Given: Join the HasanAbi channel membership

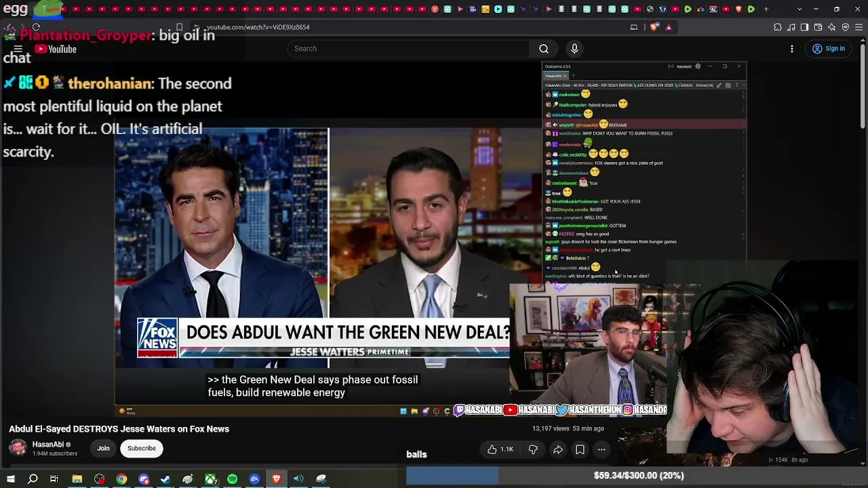Looking at the screenshot, I should (103, 448).
